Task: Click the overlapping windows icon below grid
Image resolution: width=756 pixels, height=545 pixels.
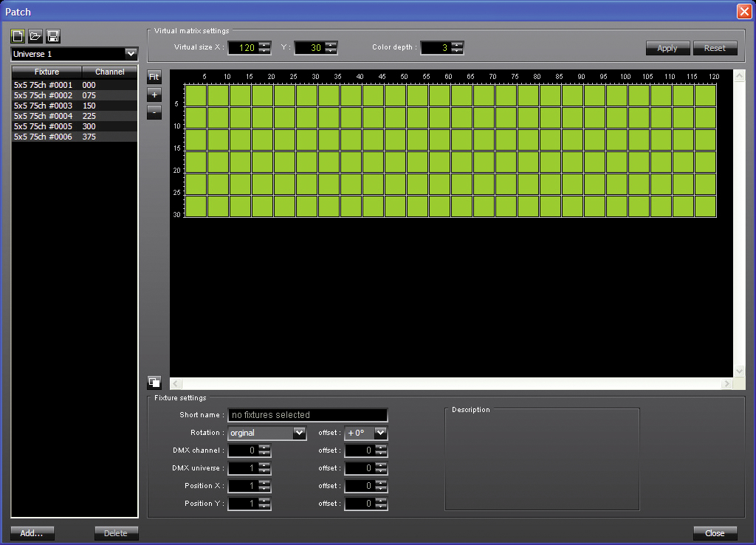Action: (154, 382)
